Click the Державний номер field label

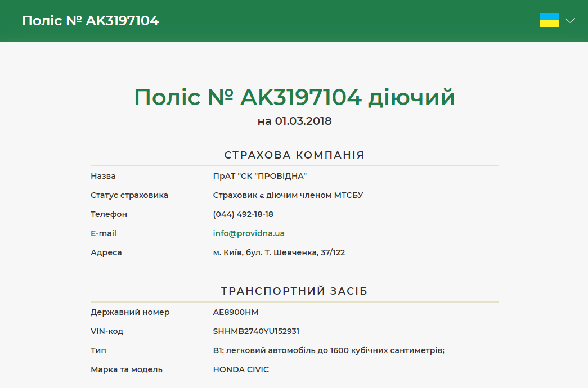click(130, 312)
